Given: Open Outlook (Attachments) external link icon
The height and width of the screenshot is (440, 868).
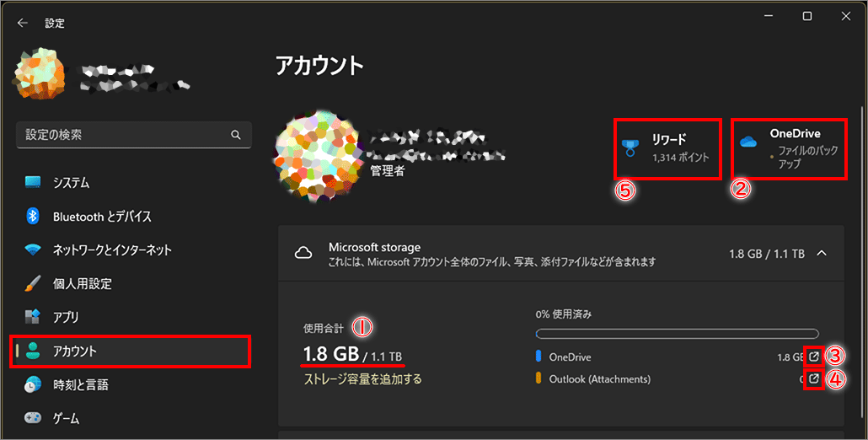Looking at the screenshot, I should point(813,378).
